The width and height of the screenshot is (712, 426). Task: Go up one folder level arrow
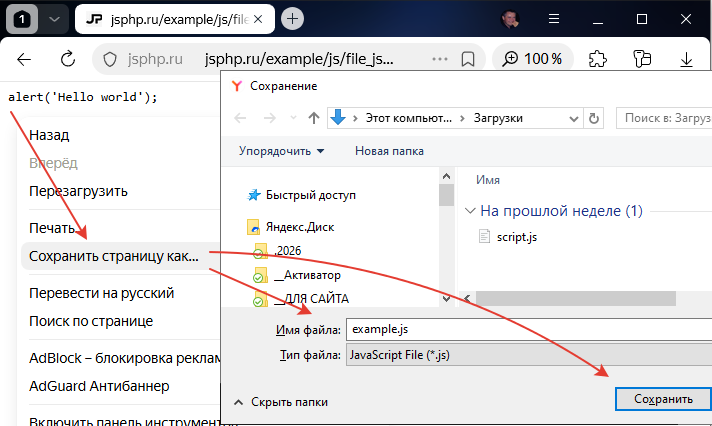click(x=314, y=118)
